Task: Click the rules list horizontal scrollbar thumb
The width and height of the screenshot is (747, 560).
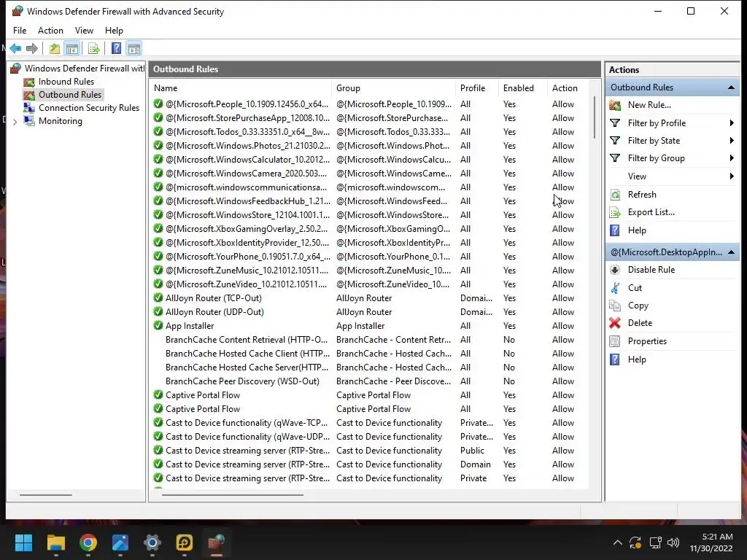Action: tap(233, 495)
